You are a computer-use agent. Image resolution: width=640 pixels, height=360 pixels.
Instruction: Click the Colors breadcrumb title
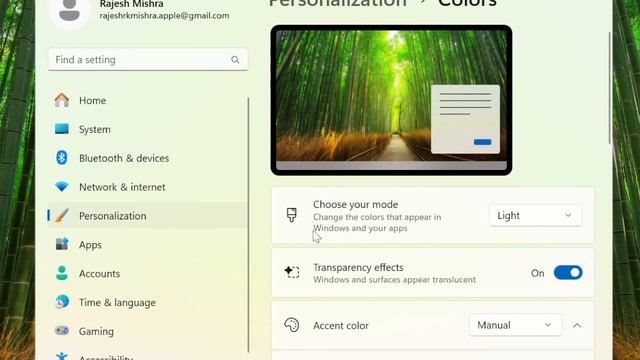[467, 3]
